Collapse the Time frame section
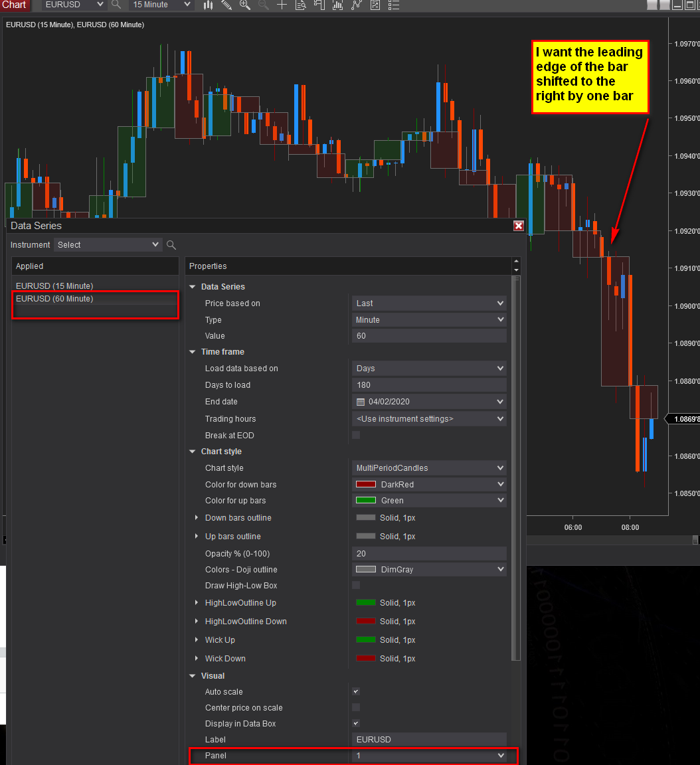 coord(192,352)
